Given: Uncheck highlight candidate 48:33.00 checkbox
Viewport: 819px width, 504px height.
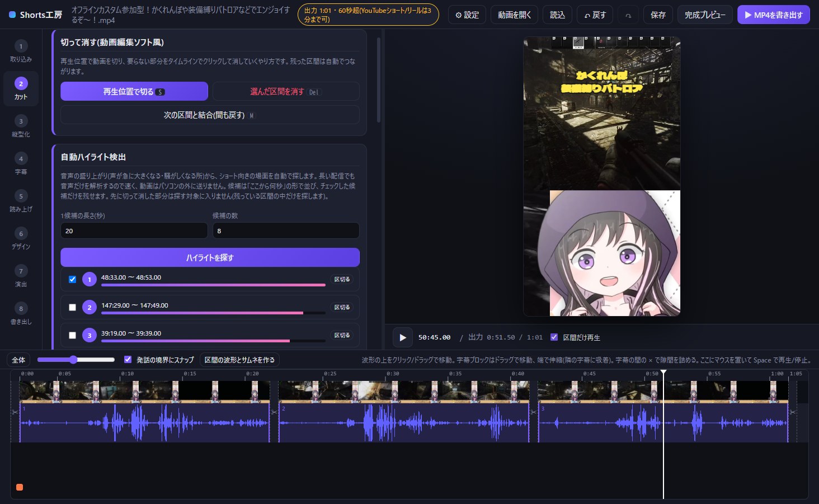Looking at the screenshot, I should 72,279.
